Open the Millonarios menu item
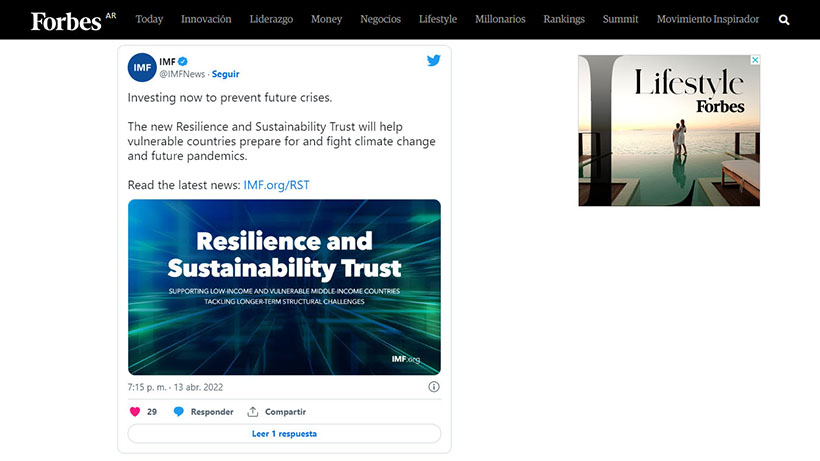This screenshot has height=461, width=820. 500,19
